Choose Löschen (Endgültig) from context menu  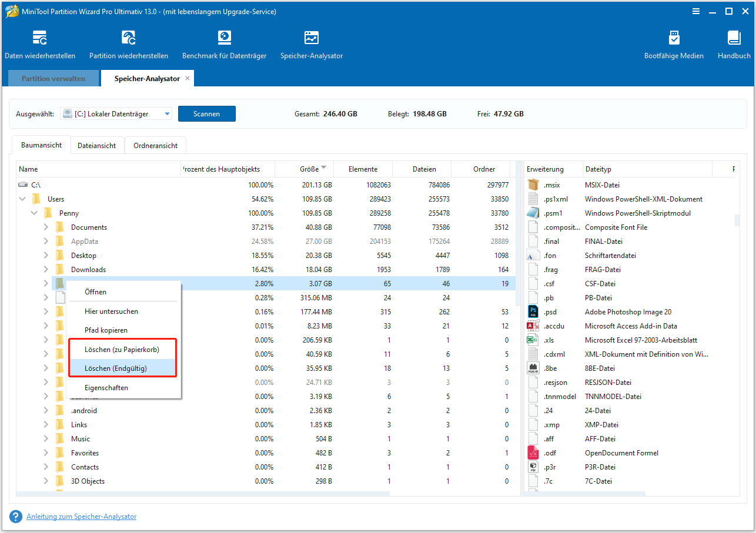tap(116, 368)
